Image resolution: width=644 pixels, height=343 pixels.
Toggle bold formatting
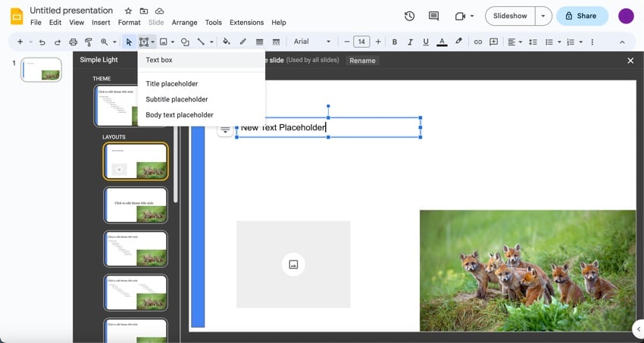(x=395, y=42)
